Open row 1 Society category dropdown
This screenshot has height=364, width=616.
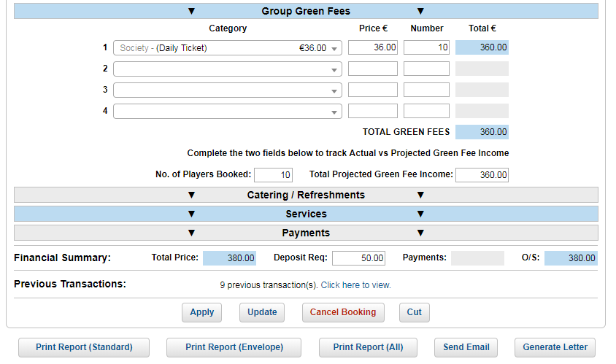pyautogui.click(x=228, y=48)
